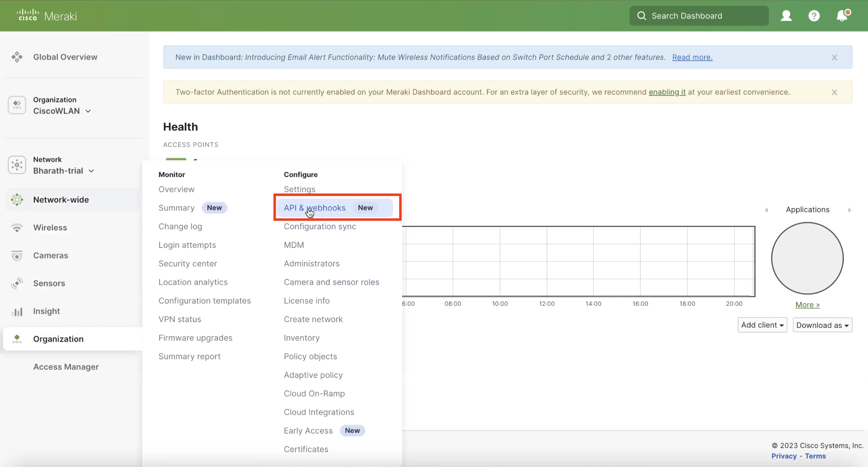Open the Add client dropdown

tap(762, 325)
